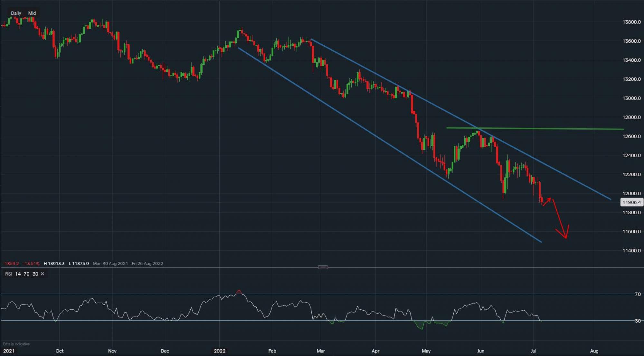Open RSI indicator settings via RSI label
Image resolution: width=644 pixels, height=356 pixels.
(x=8, y=274)
